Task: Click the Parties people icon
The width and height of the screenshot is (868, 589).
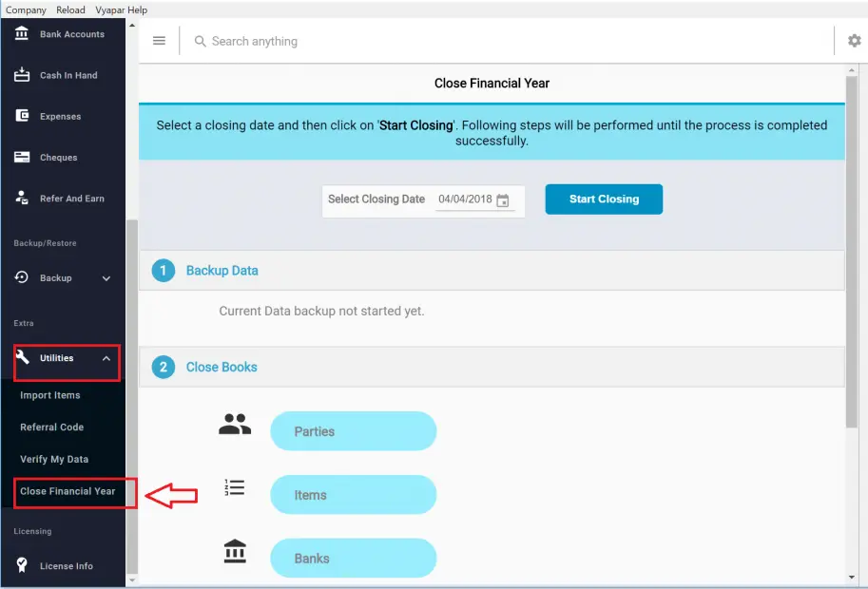Action: [x=235, y=425]
